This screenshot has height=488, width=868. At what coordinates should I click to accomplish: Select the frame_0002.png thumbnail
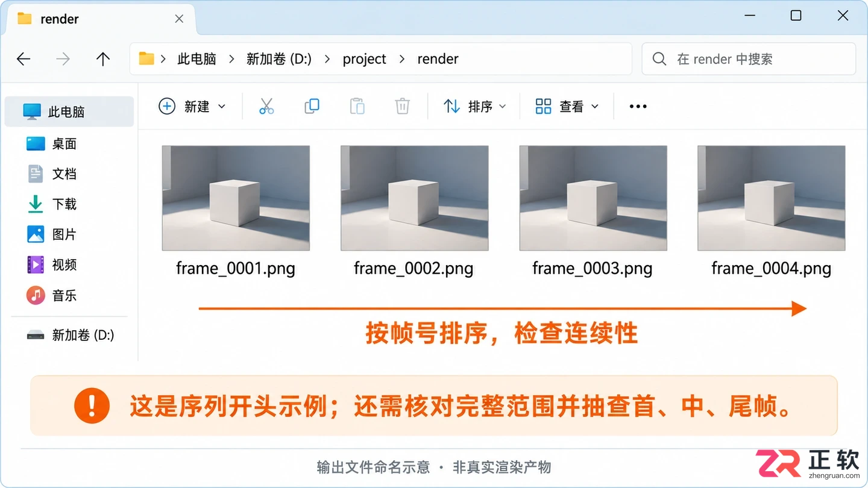click(414, 198)
